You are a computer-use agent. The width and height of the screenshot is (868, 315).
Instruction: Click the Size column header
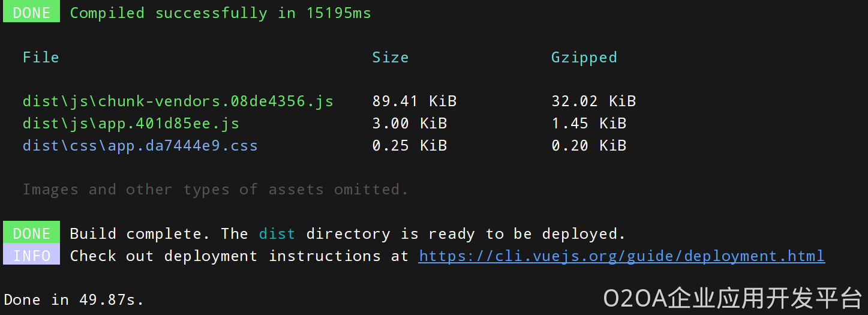point(390,58)
